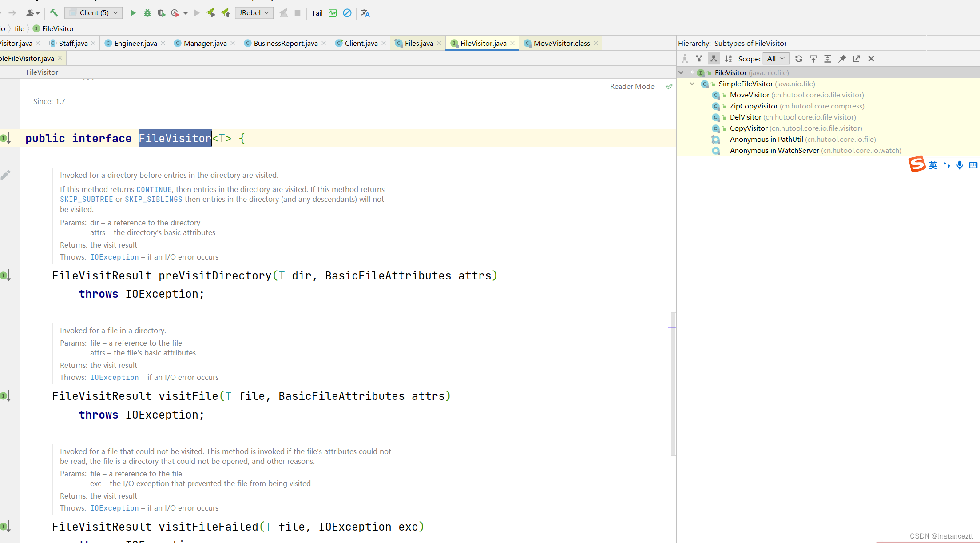Select CopyVisitor in hierarchy tree
This screenshot has height=543, width=980.
[x=787, y=128]
